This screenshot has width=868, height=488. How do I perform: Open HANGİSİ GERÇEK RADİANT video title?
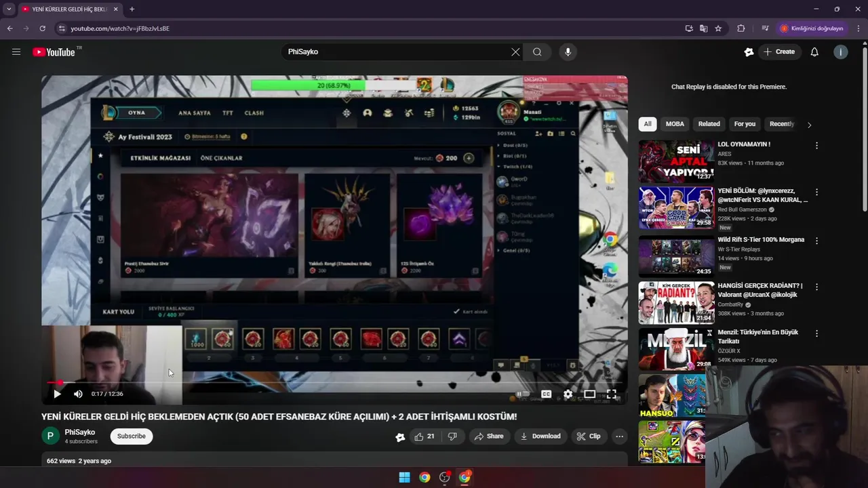[760, 290]
